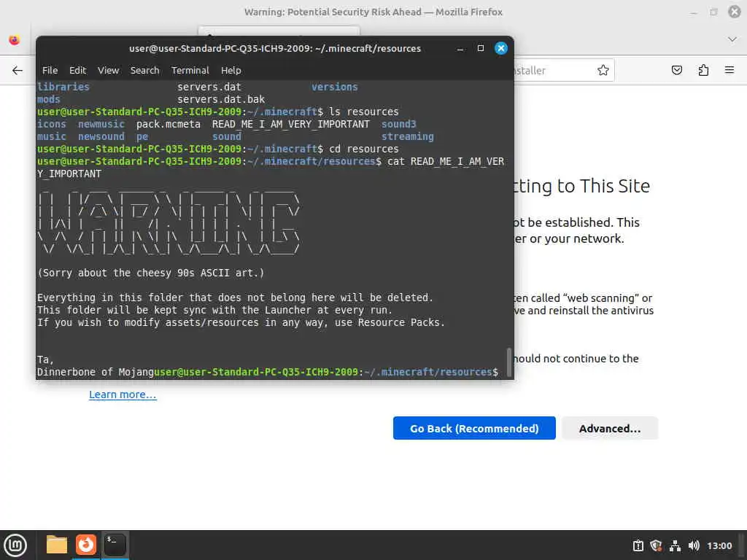Click the Firefox logo icon in tab bar

pos(15,40)
